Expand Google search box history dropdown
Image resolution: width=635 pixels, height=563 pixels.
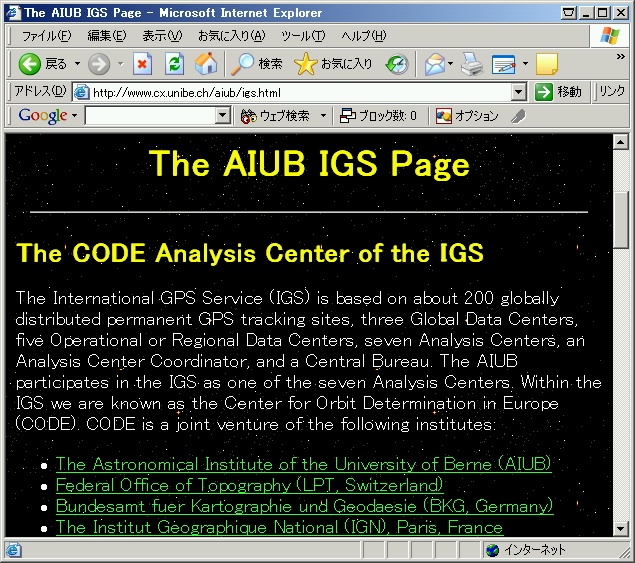[x=222, y=116]
